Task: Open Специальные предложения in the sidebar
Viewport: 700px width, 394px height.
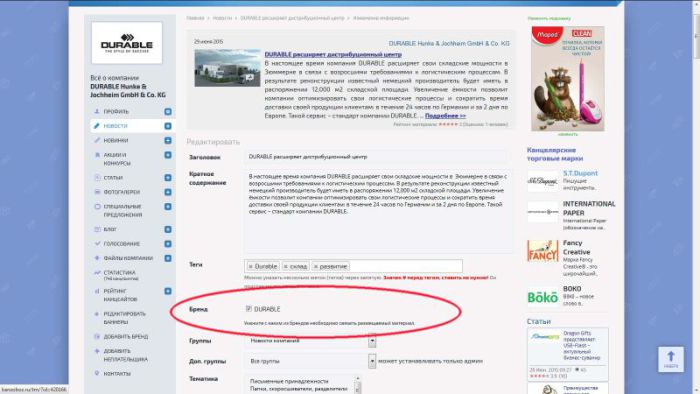Action: click(123, 211)
